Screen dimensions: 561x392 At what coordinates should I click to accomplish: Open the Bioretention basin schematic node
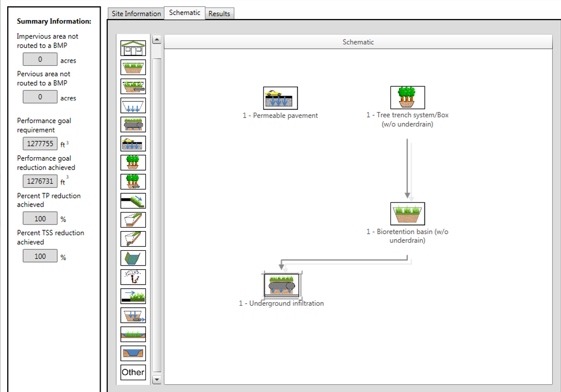tap(408, 213)
